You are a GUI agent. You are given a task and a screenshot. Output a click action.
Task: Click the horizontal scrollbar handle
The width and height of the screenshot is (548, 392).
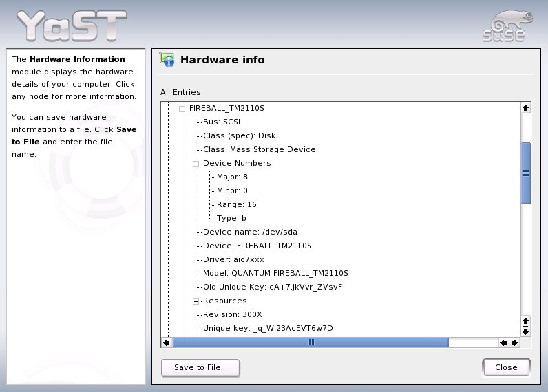(310, 342)
